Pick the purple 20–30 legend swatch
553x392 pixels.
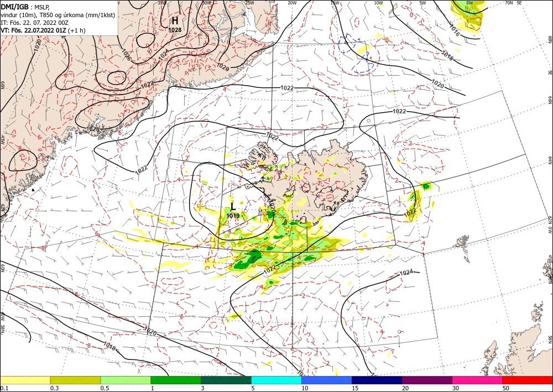coord(427,380)
